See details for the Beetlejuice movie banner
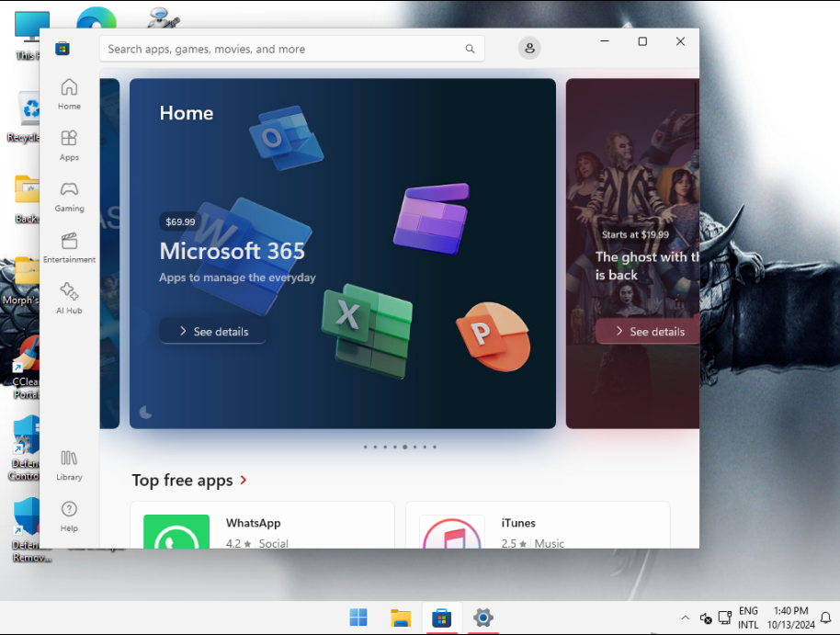 (x=648, y=331)
